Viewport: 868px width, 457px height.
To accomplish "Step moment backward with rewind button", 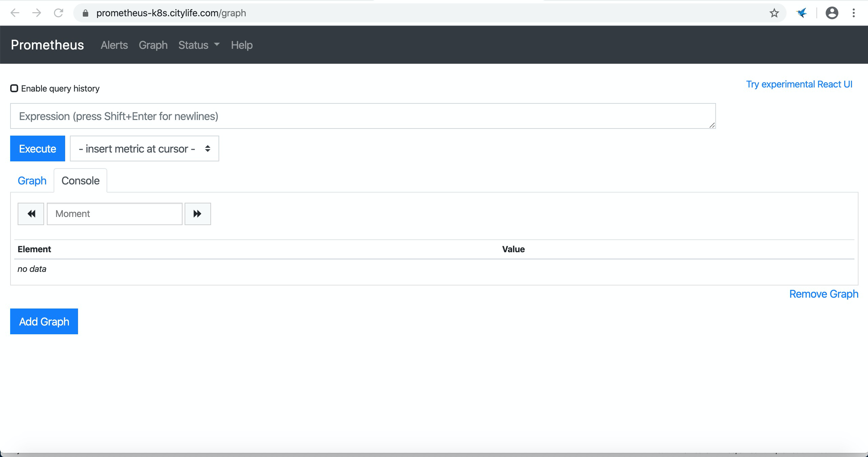I will [x=31, y=214].
